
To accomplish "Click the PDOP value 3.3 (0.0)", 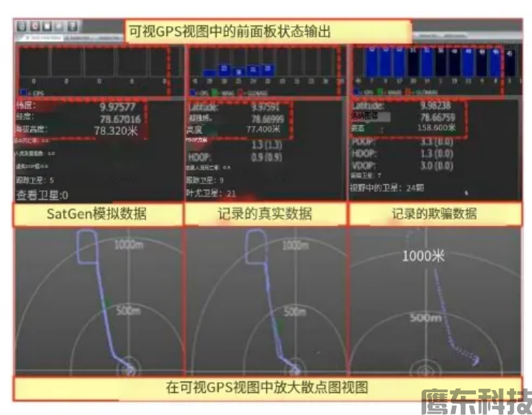I will click(437, 141).
